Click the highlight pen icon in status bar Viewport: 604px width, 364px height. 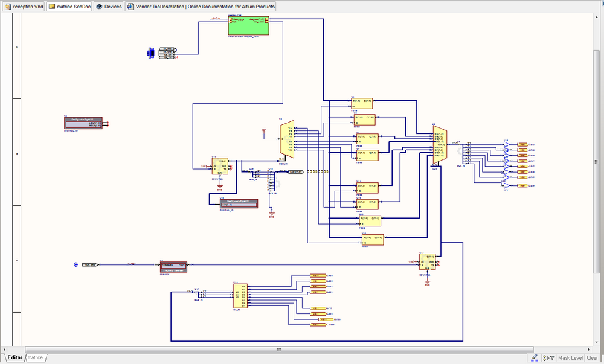[535, 357]
